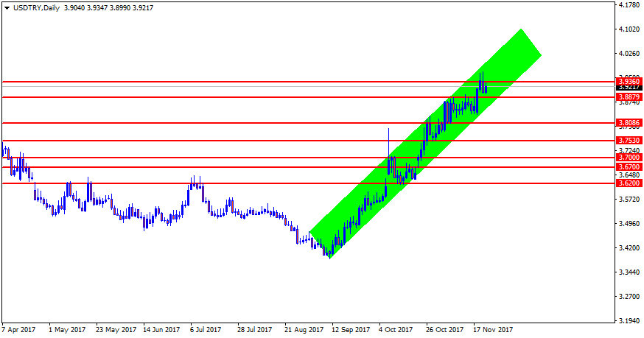Click the 3.6200 support level label
The width and height of the screenshot is (644, 338).
click(628, 183)
